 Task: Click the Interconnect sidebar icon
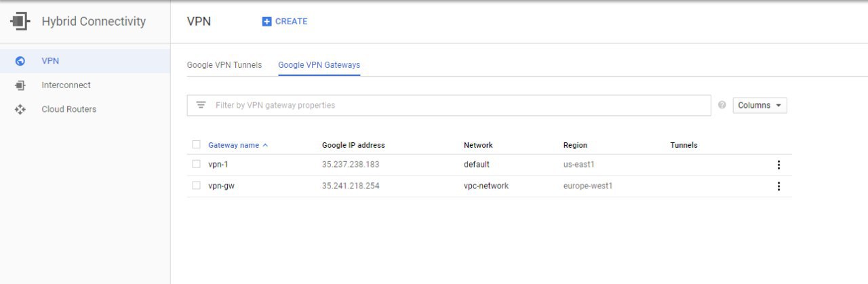[20, 85]
